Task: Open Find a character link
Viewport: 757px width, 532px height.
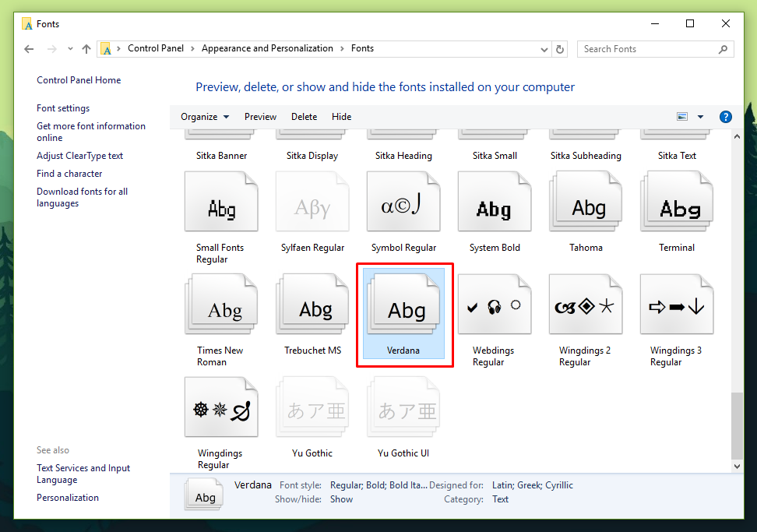Action: pyautogui.click(x=69, y=174)
